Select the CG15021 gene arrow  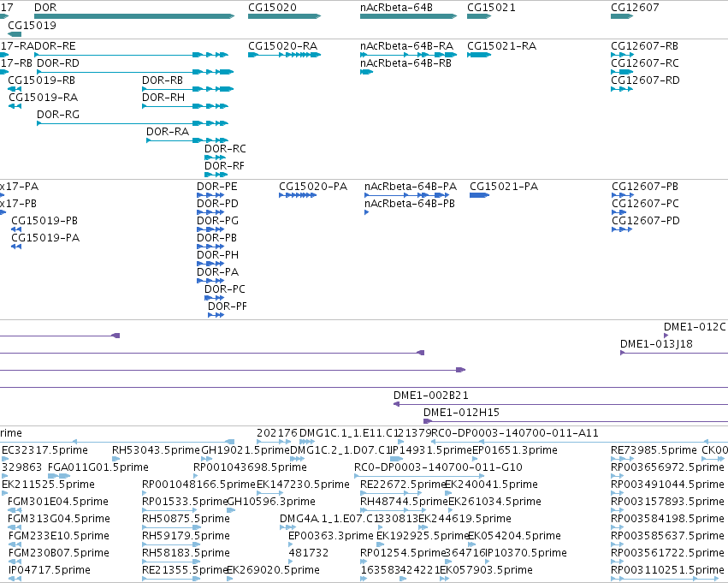click(x=479, y=16)
